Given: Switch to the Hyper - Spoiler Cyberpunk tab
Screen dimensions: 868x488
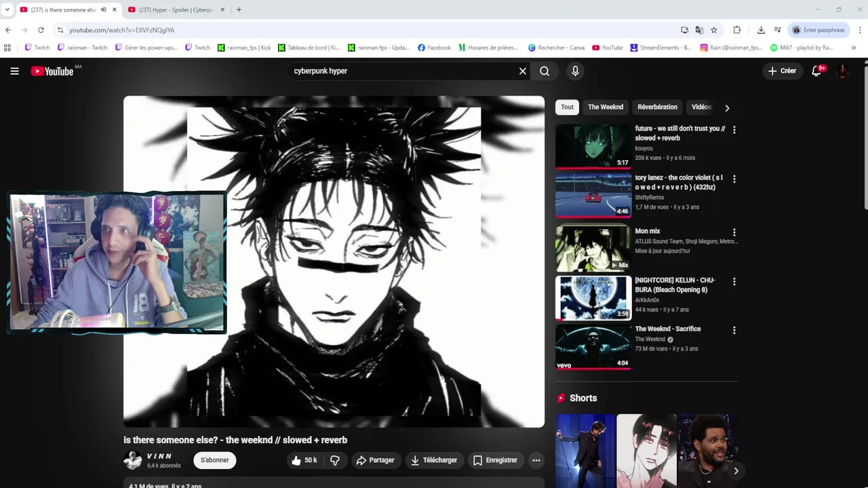Looking at the screenshot, I should point(175,9).
